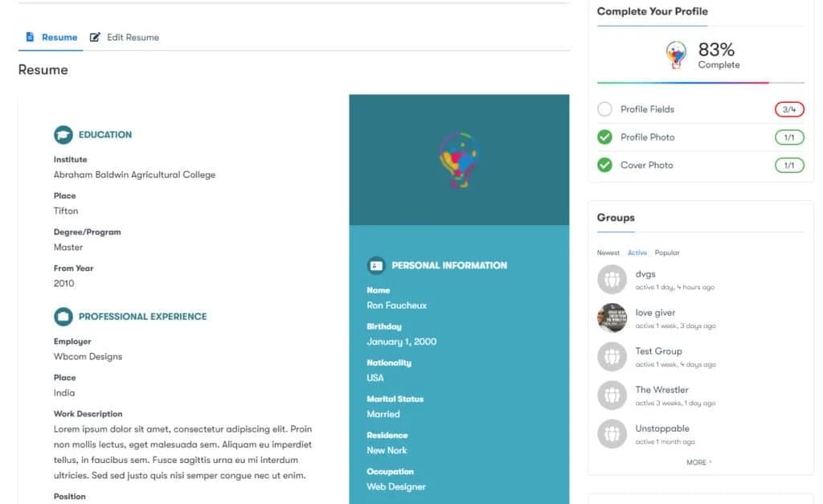Open the dvgs group avatar
823x504 pixels.
[x=612, y=280]
